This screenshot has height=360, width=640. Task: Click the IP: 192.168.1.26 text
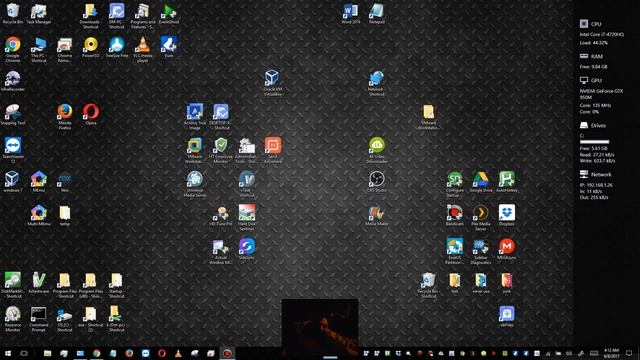(x=596, y=185)
